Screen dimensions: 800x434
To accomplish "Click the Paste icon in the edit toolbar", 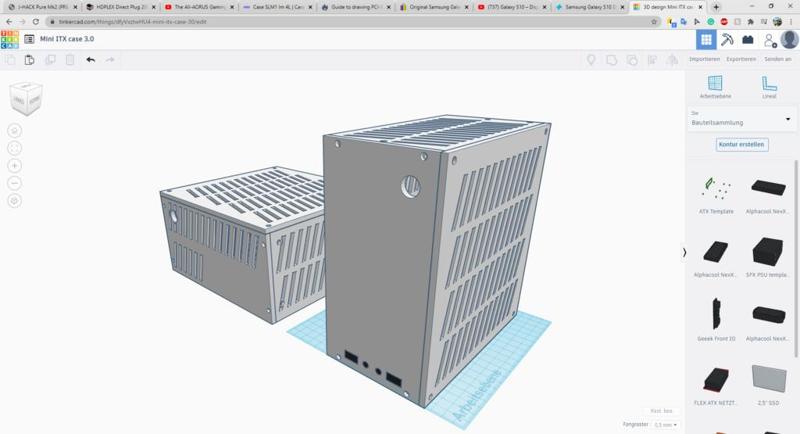I will [x=30, y=60].
